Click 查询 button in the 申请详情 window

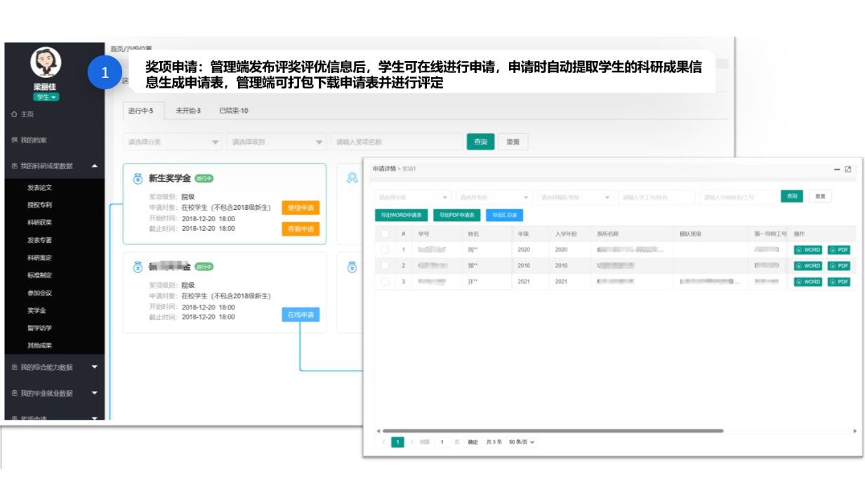pos(792,197)
